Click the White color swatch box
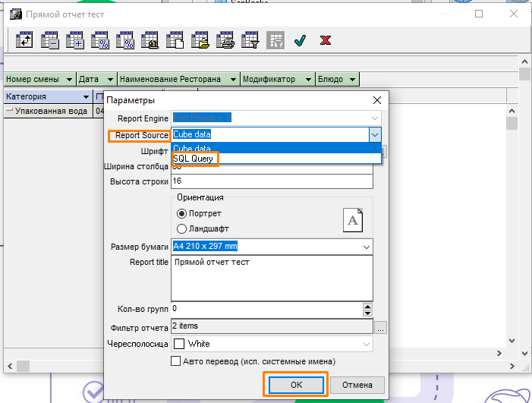This screenshot has width=532, height=403. click(179, 344)
